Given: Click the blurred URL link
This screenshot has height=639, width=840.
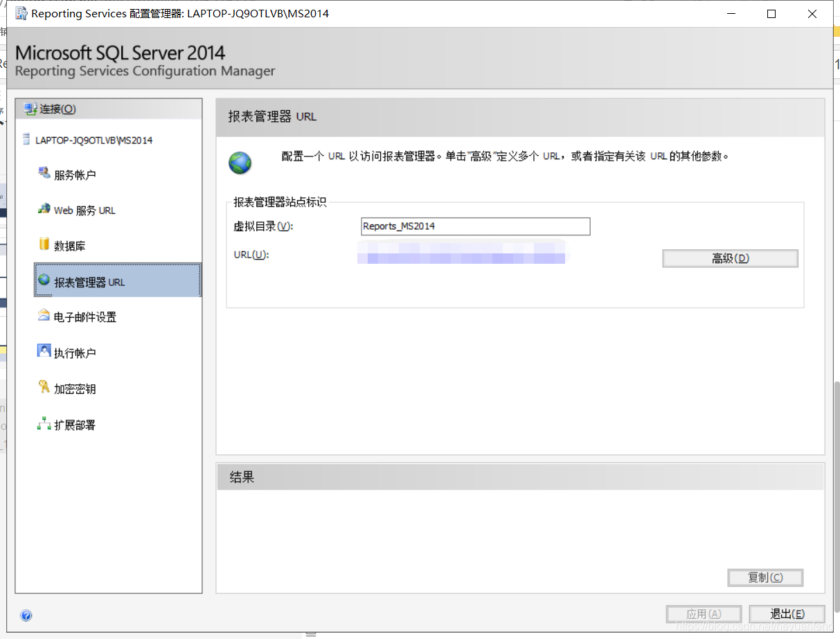Looking at the screenshot, I should (x=461, y=252).
